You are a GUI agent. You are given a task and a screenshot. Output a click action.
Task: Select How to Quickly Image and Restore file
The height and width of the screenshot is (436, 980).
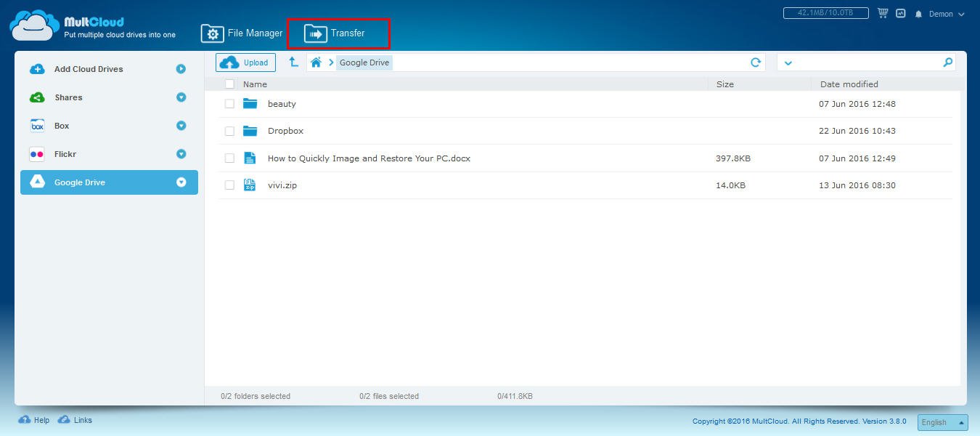[x=369, y=158]
